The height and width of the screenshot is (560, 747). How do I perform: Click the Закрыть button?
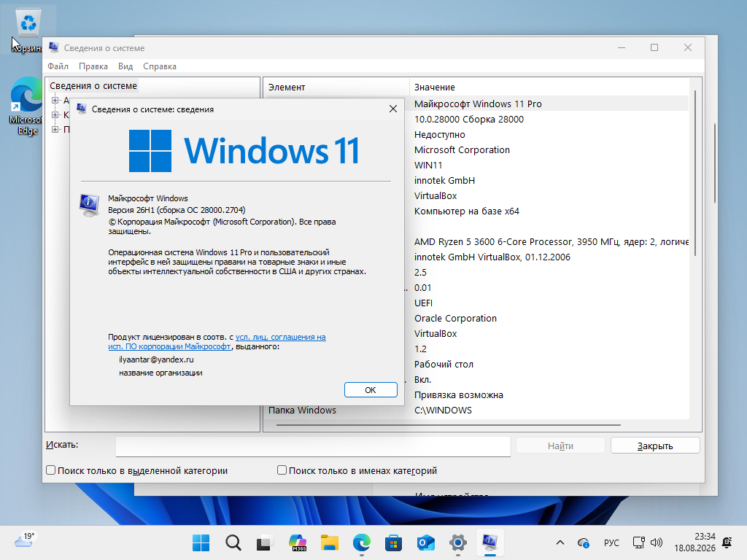(x=655, y=446)
